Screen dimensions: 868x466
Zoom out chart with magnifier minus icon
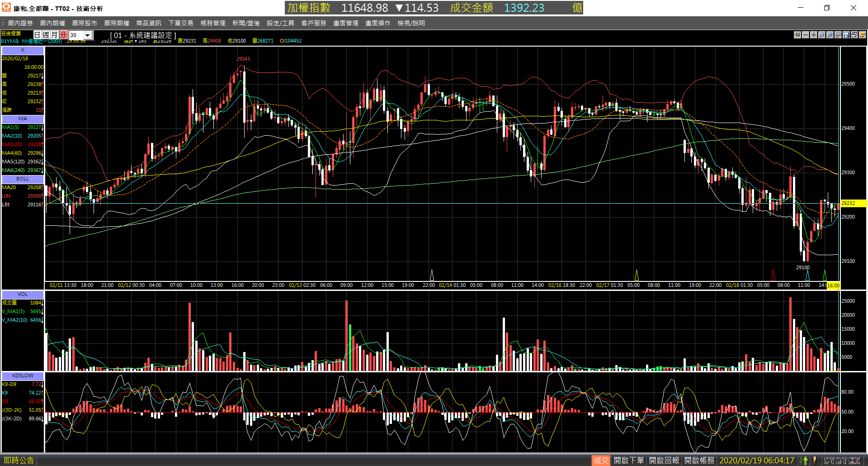tap(822, 35)
